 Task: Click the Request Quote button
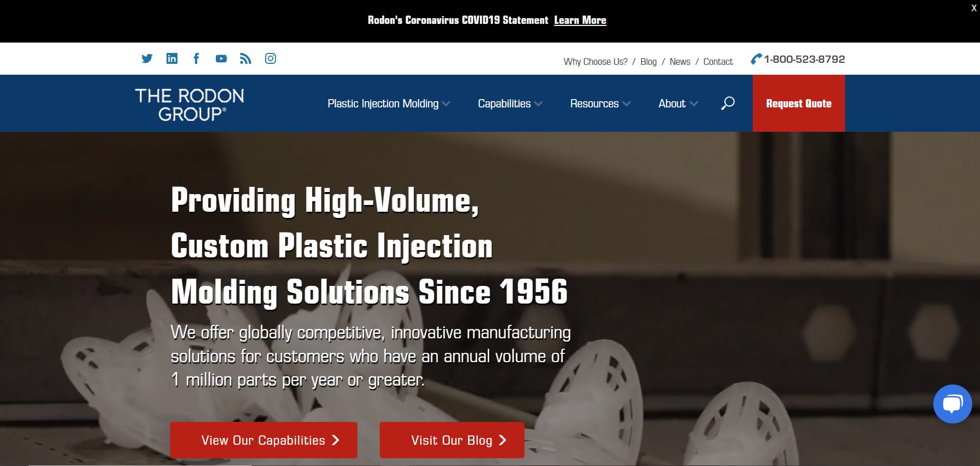pos(799,103)
